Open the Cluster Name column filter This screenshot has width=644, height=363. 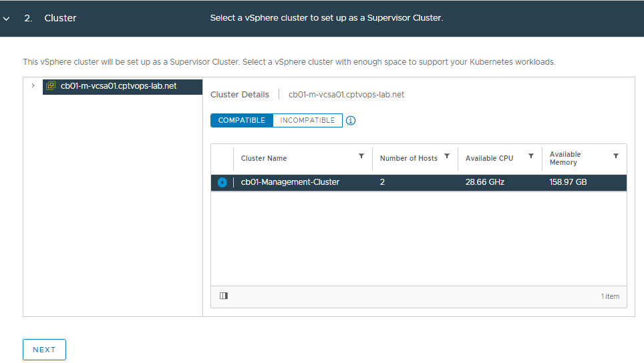click(x=361, y=156)
